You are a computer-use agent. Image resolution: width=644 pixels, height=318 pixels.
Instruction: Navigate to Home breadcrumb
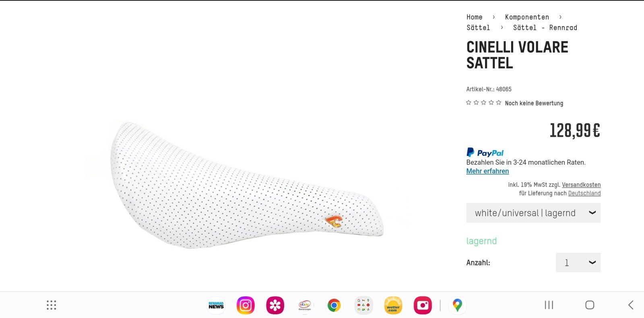(x=474, y=17)
